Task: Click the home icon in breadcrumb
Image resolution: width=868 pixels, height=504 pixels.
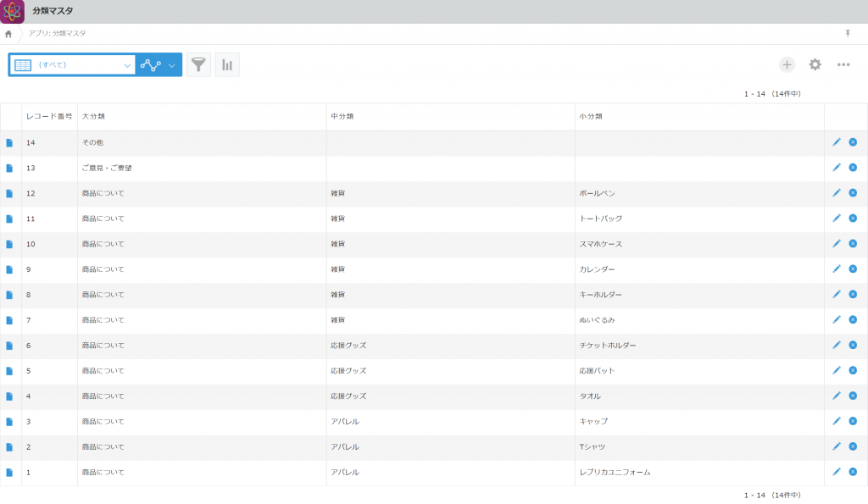Action: coord(8,34)
